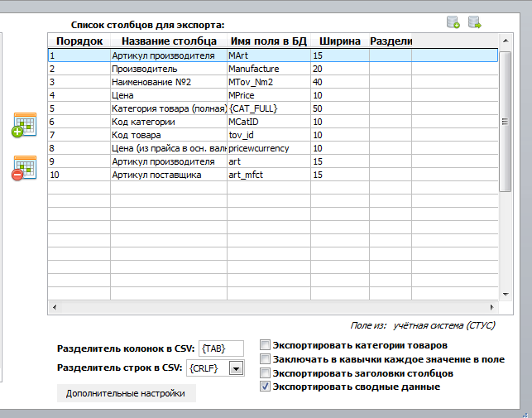Image resolution: width=532 pixels, height=418 pixels.
Task: Click the horizontal scrollbar left arrow
Action: tap(55, 307)
